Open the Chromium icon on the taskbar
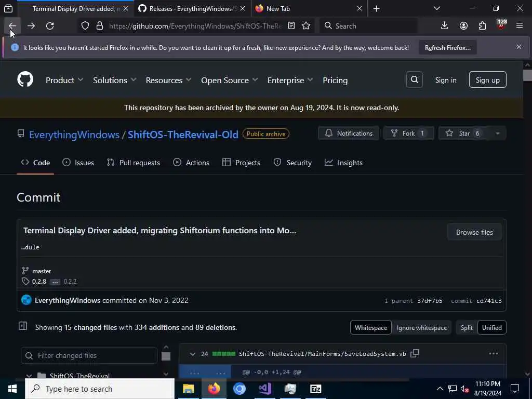 239,389
